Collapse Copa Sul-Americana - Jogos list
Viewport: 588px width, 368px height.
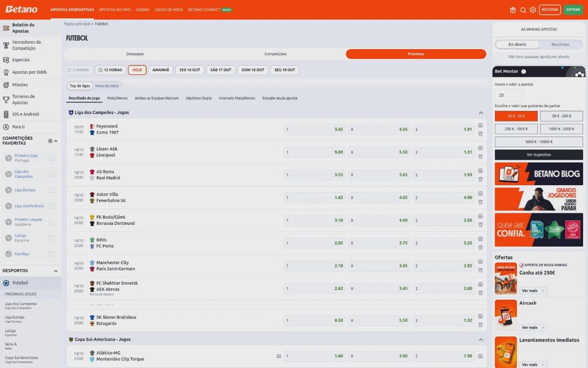click(x=481, y=339)
